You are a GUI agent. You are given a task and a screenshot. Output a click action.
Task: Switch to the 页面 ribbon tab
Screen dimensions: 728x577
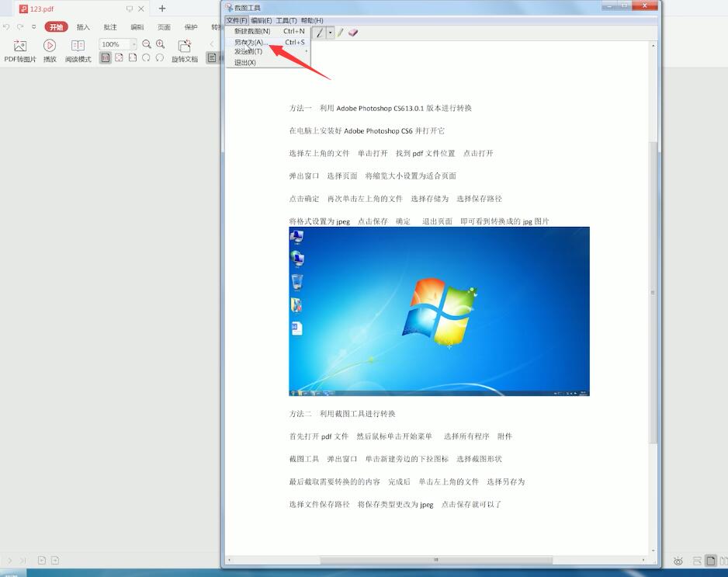(164, 27)
